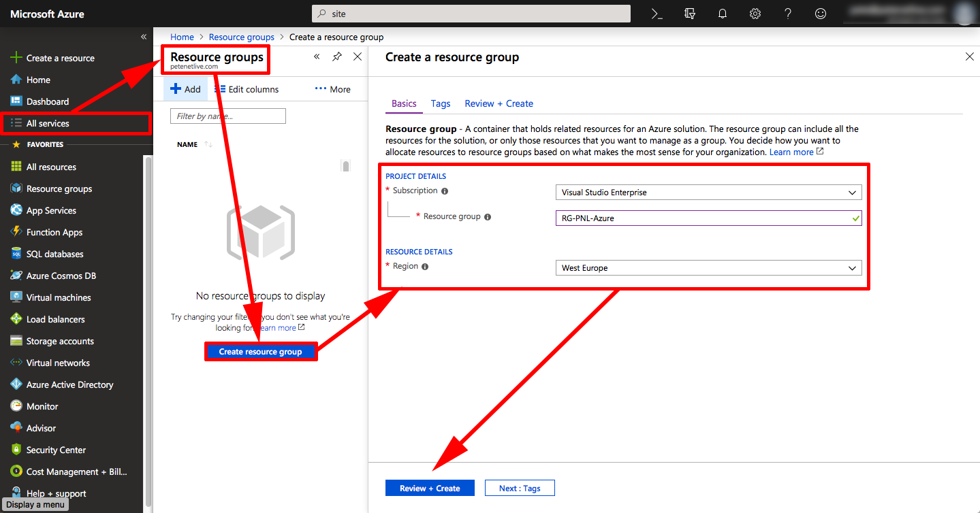Click the Microsoft Azure logo text
The width and height of the screenshot is (980, 513).
(x=48, y=14)
